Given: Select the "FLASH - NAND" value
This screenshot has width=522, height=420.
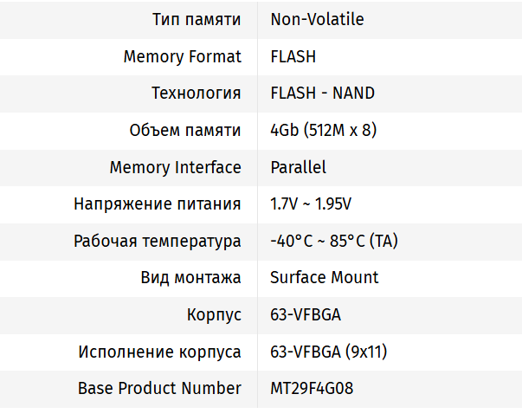Looking at the screenshot, I should tap(322, 94).
